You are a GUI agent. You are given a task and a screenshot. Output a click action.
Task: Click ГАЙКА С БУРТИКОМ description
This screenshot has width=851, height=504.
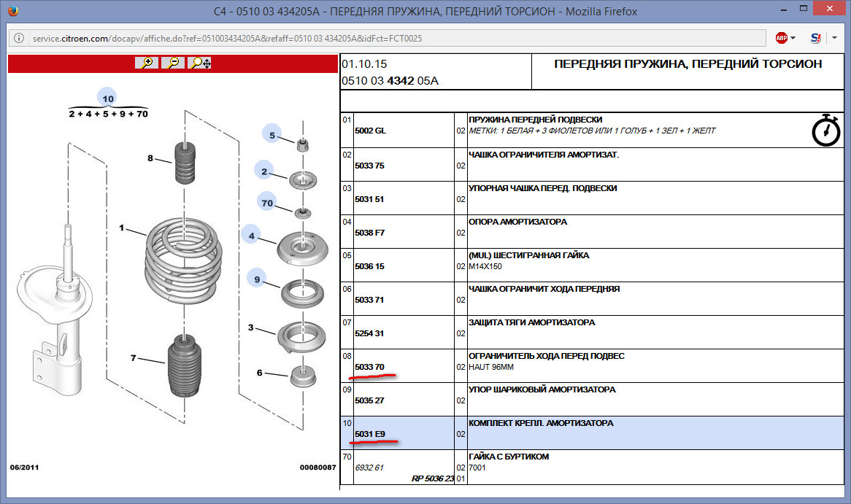click(x=509, y=457)
